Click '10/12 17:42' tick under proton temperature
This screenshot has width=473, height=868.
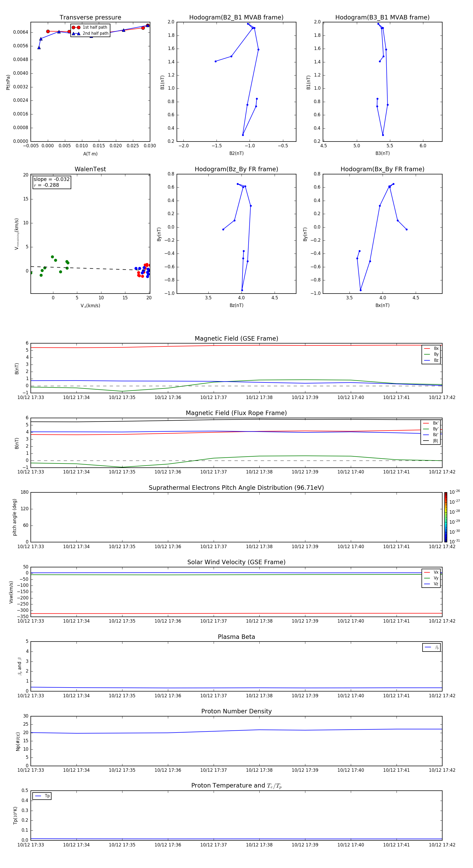(442, 845)
